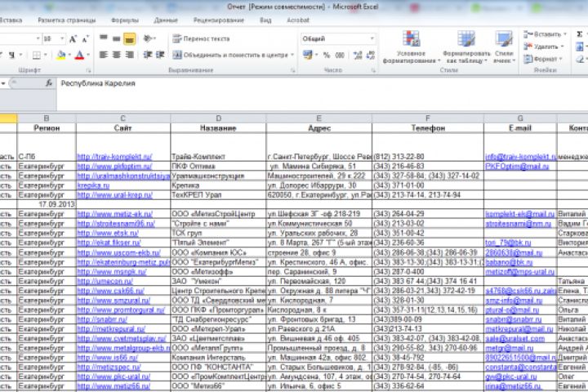Image resolution: width=588 pixels, height=392 pixels.
Task: Select column C header
Action: click(x=123, y=118)
